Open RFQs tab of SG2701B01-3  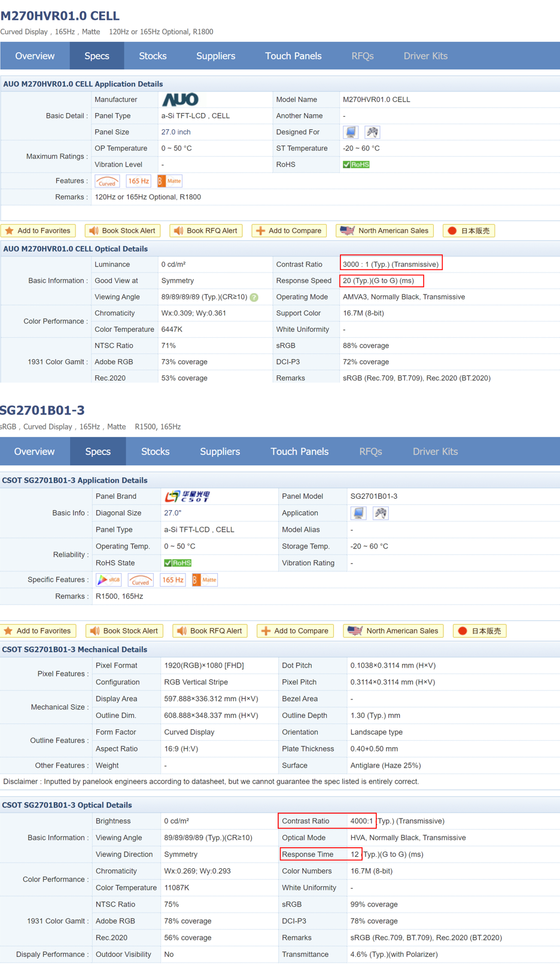370,451
